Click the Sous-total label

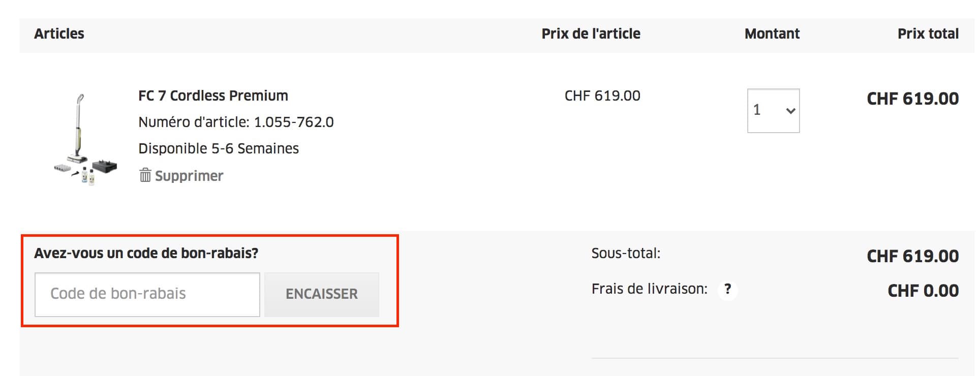[626, 254]
